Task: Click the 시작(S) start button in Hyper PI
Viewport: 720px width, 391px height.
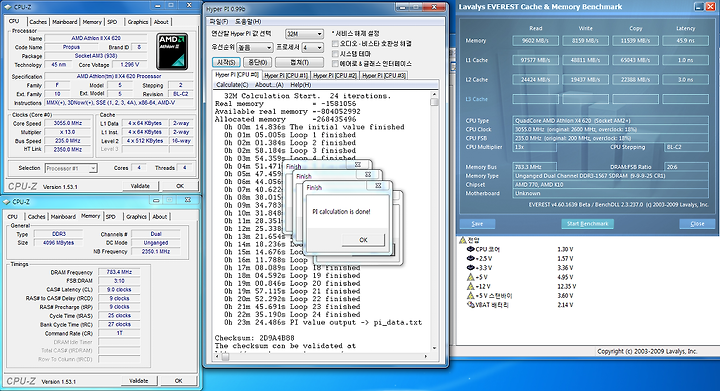Action: click(226, 62)
